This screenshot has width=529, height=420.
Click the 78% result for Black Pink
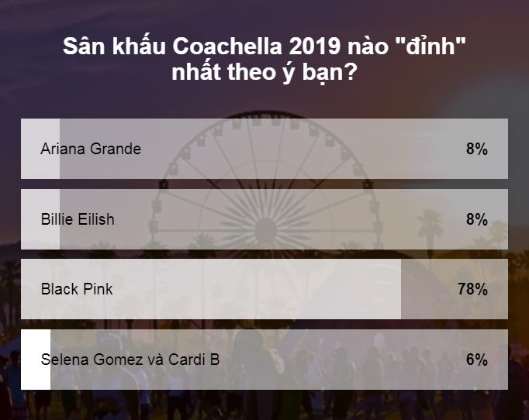click(x=472, y=290)
